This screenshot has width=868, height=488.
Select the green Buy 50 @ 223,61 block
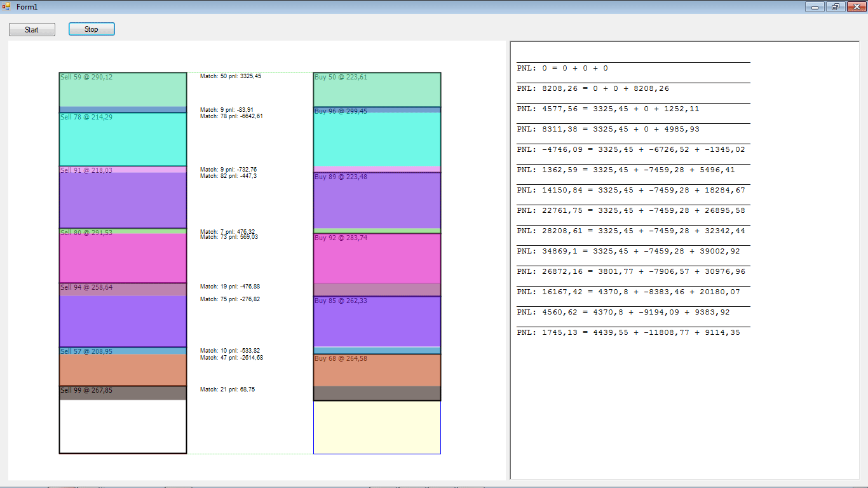tap(377, 90)
